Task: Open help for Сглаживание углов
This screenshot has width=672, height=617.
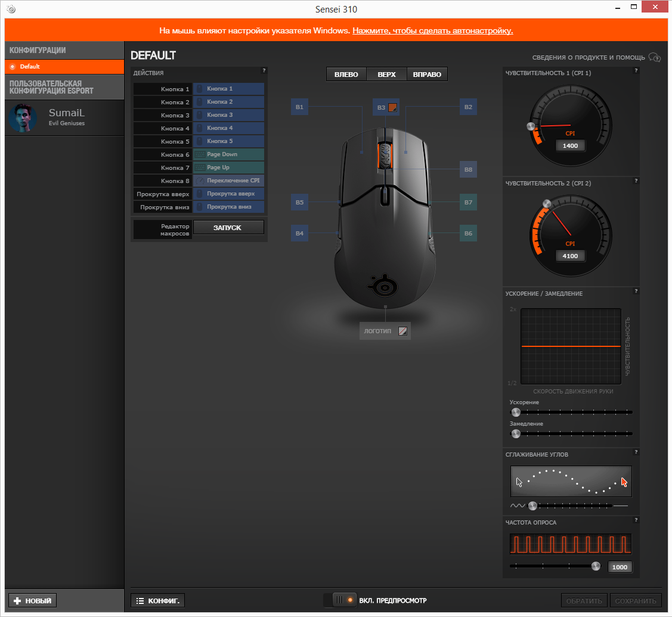Action: 636,452
